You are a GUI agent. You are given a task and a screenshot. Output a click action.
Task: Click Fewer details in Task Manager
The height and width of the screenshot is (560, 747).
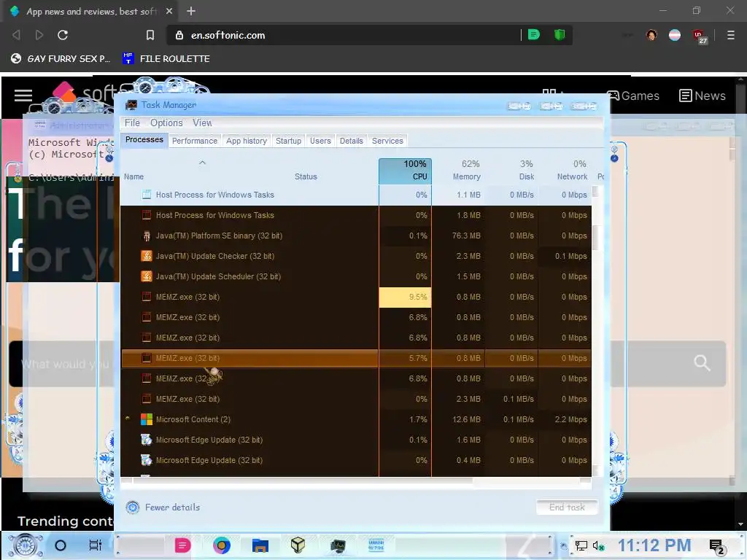163,507
